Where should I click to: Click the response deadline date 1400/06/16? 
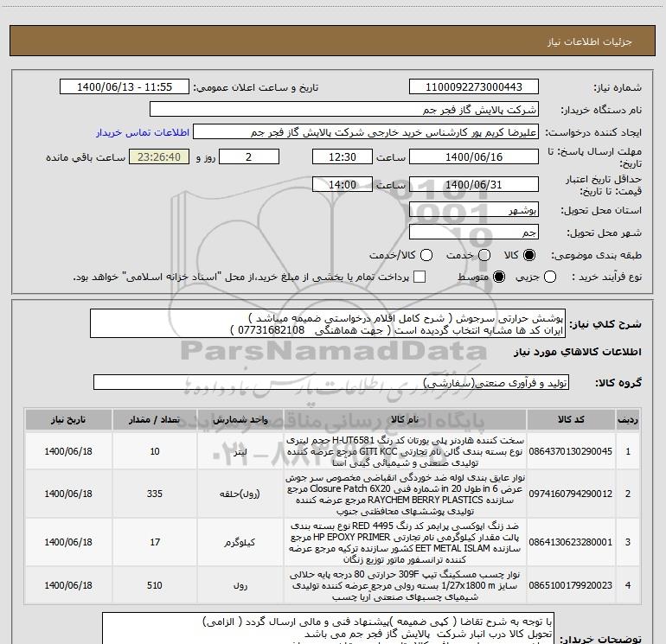coord(474,156)
